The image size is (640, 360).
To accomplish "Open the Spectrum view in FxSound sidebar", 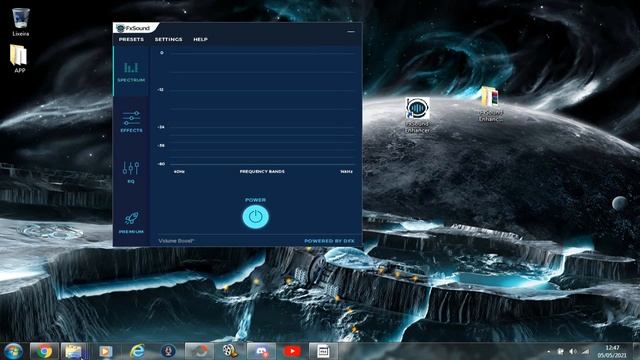I will [x=131, y=71].
